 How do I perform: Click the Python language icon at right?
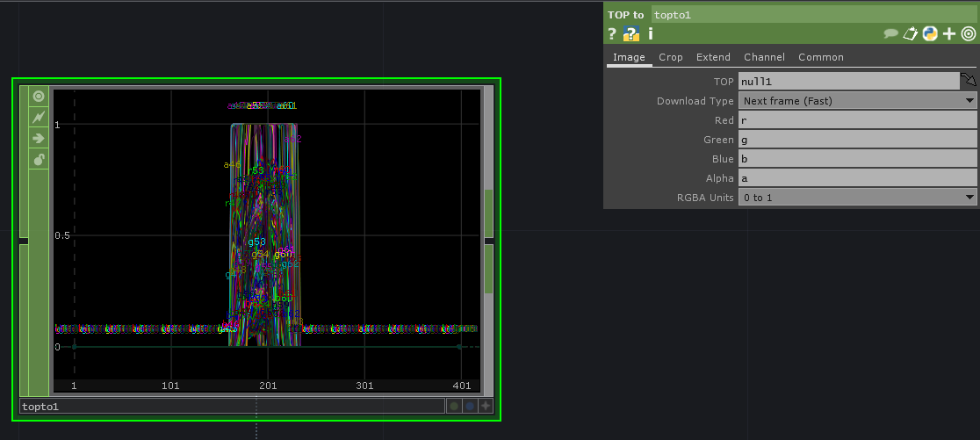pyautogui.click(x=929, y=34)
